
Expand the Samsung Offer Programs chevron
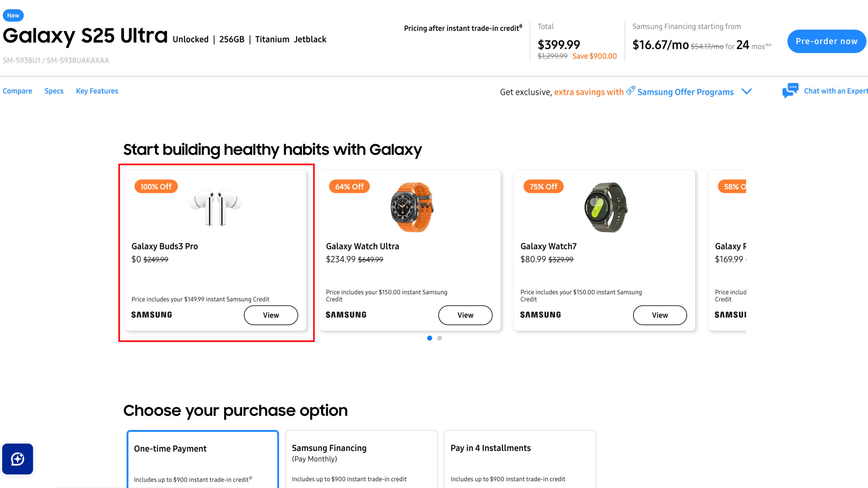(747, 91)
